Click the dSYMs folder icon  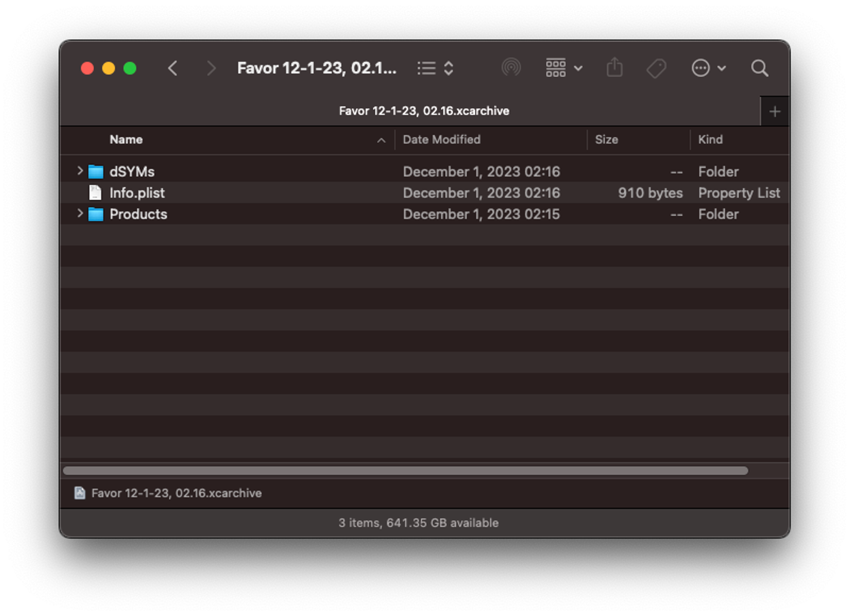click(96, 172)
